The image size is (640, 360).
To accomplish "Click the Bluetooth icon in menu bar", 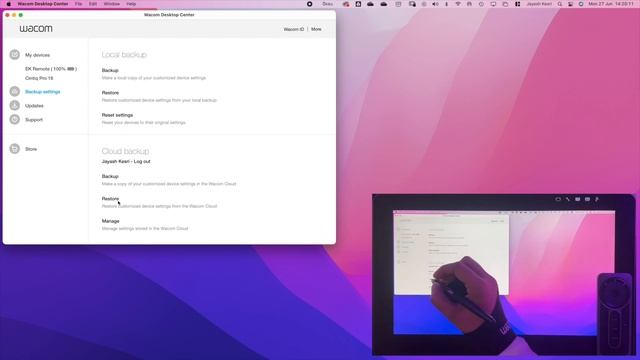I will tap(447, 4).
